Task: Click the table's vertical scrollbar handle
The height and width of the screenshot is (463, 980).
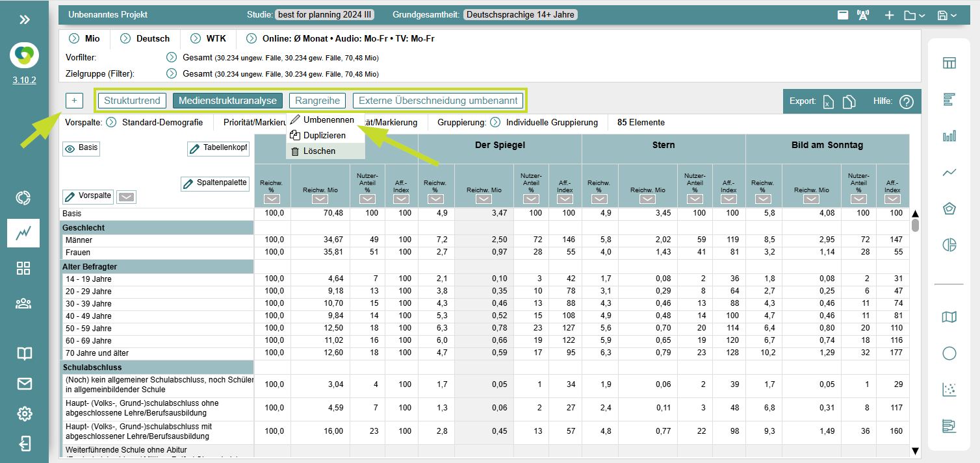Action: pos(915,225)
